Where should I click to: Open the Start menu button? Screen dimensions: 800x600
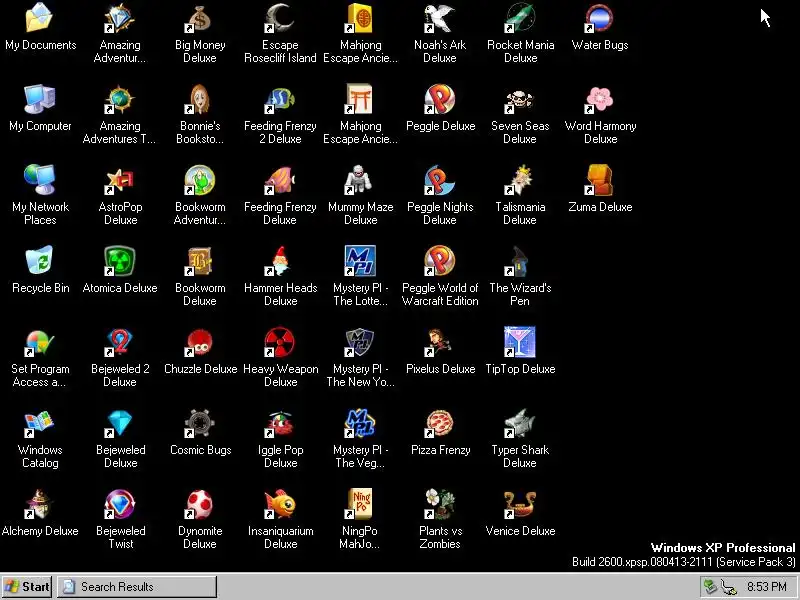(27, 587)
